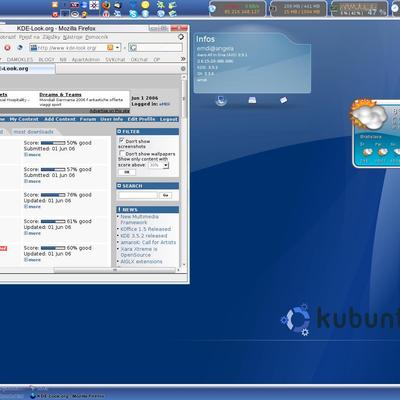Open Skype from the top panel
The image size is (400, 400).
point(133,14)
